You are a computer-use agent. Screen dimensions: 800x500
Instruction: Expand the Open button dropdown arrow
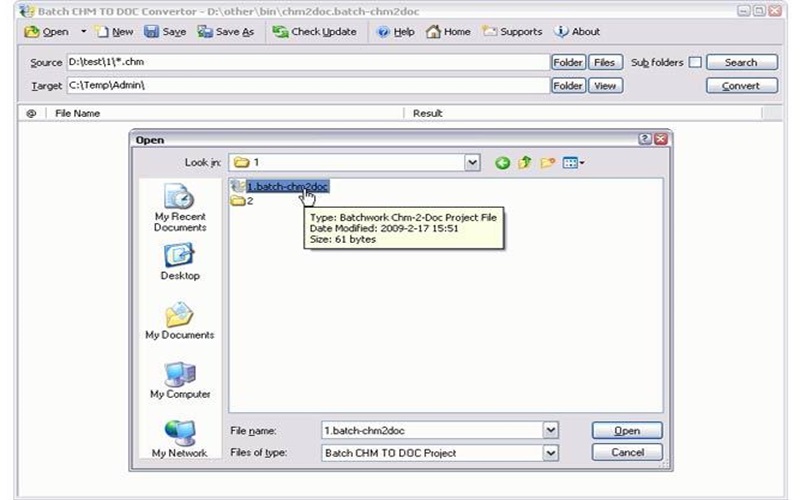pos(83,32)
